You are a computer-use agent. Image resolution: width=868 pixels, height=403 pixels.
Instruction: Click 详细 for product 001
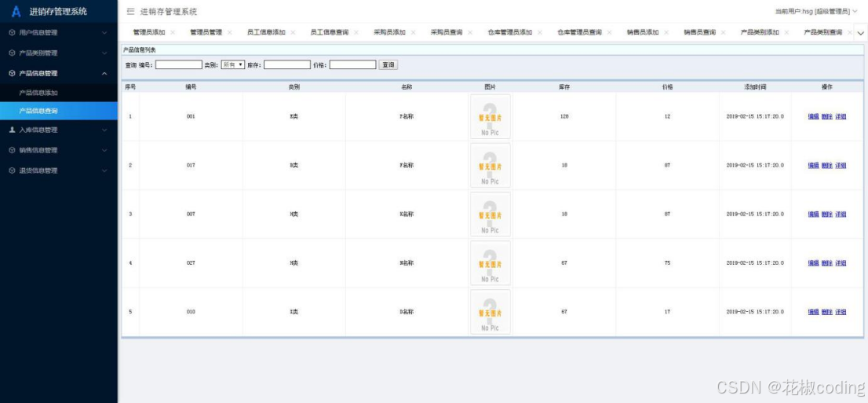point(841,117)
